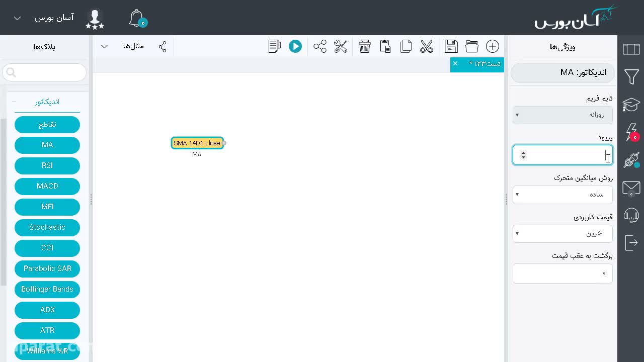Add the MACD indicator block
Image resolution: width=644 pixels, height=362 pixels.
pyautogui.click(x=47, y=186)
